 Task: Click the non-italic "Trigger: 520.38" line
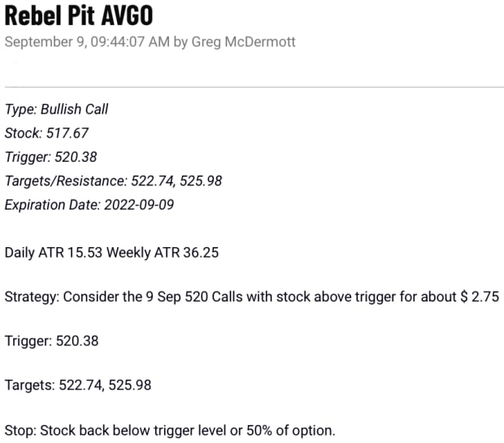coord(52,341)
